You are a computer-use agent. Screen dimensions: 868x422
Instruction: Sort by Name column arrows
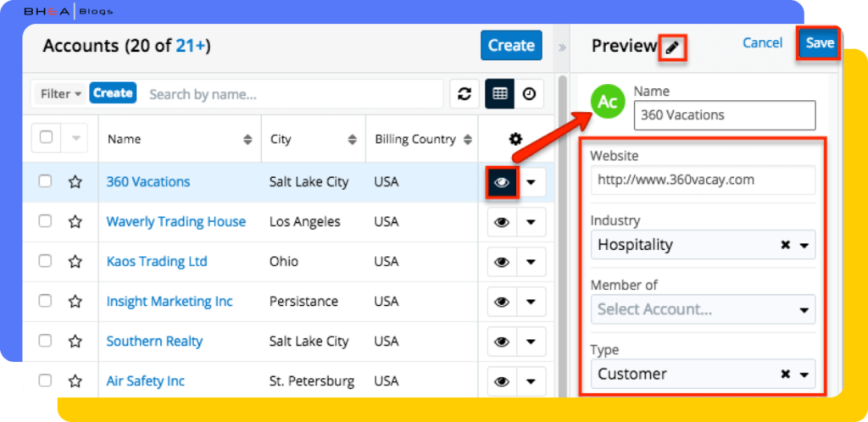pyautogui.click(x=248, y=140)
